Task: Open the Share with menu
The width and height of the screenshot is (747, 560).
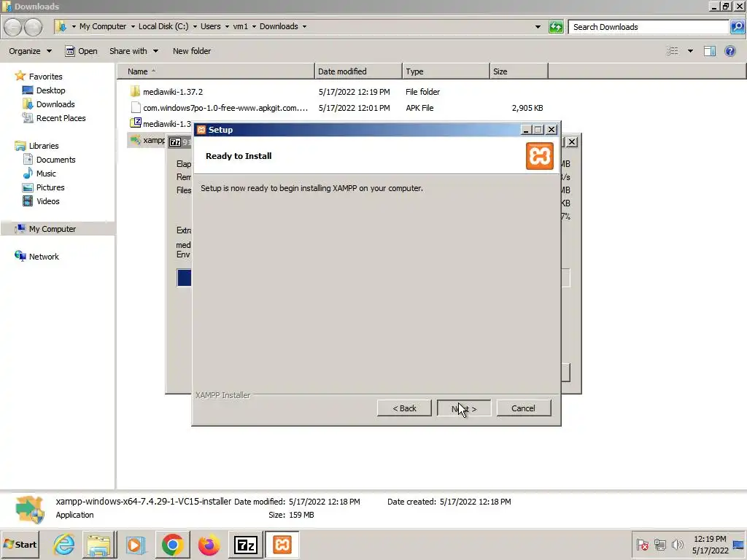Action: point(133,51)
